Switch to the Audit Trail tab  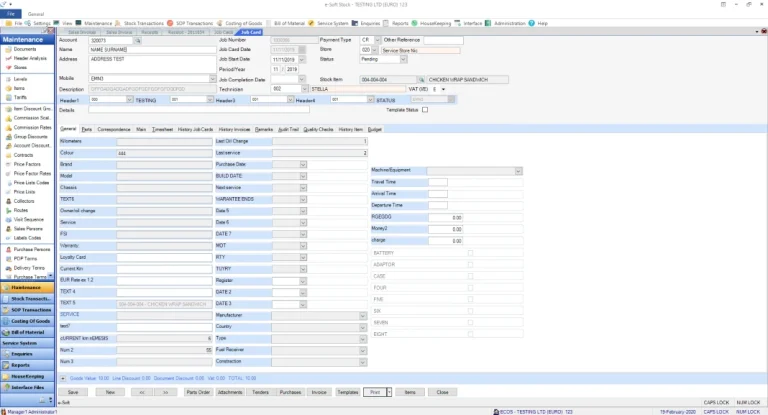288,129
